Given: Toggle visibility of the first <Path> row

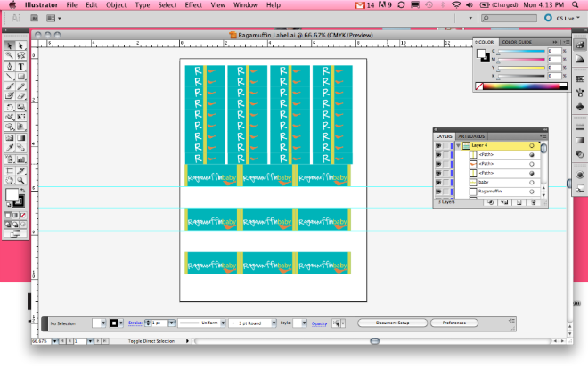Looking at the screenshot, I should [438, 154].
